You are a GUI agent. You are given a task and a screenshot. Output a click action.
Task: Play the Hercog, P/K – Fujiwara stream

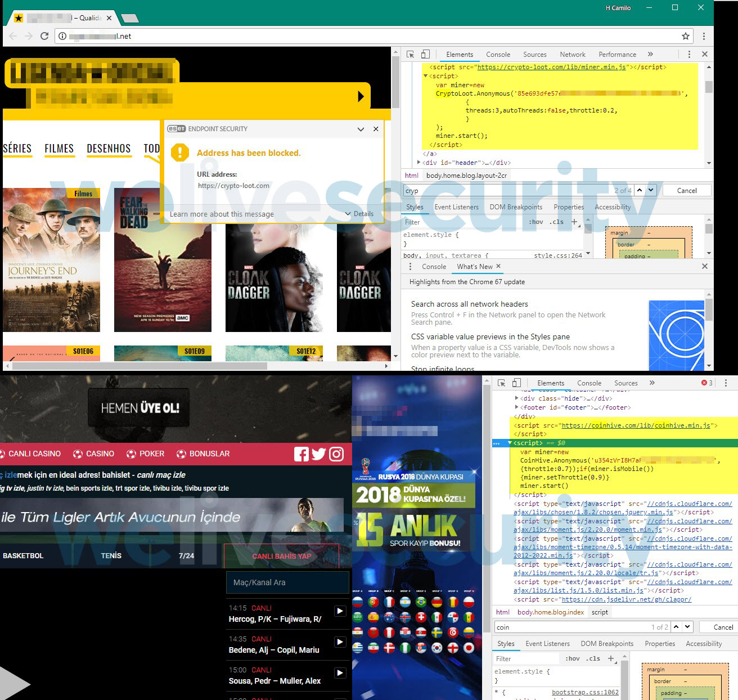click(340, 611)
